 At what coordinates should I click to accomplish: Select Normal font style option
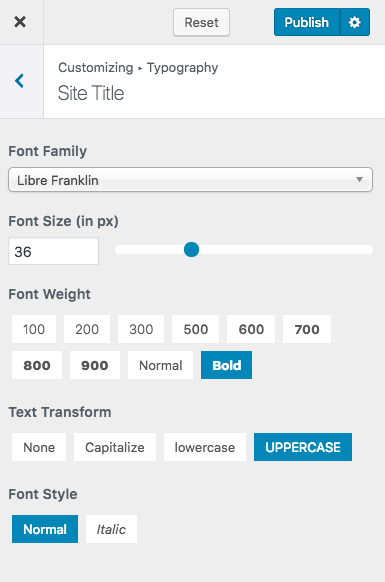[45, 529]
